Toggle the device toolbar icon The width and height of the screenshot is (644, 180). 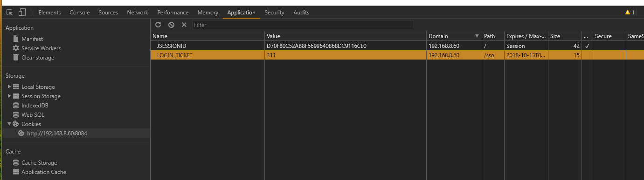[x=22, y=13]
